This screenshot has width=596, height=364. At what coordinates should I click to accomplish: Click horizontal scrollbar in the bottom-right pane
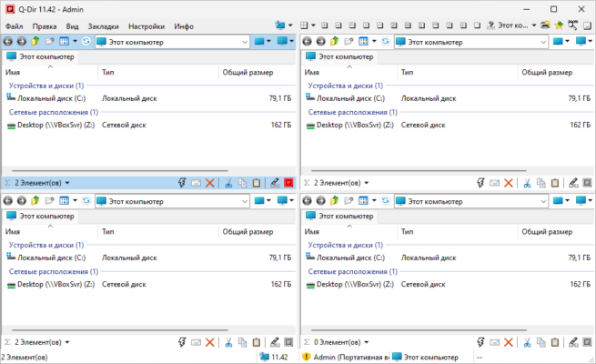pyautogui.click(x=419, y=330)
